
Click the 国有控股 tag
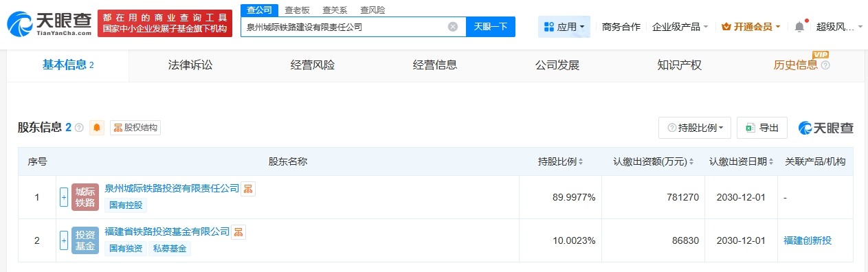pyautogui.click(x=126, y=205)
